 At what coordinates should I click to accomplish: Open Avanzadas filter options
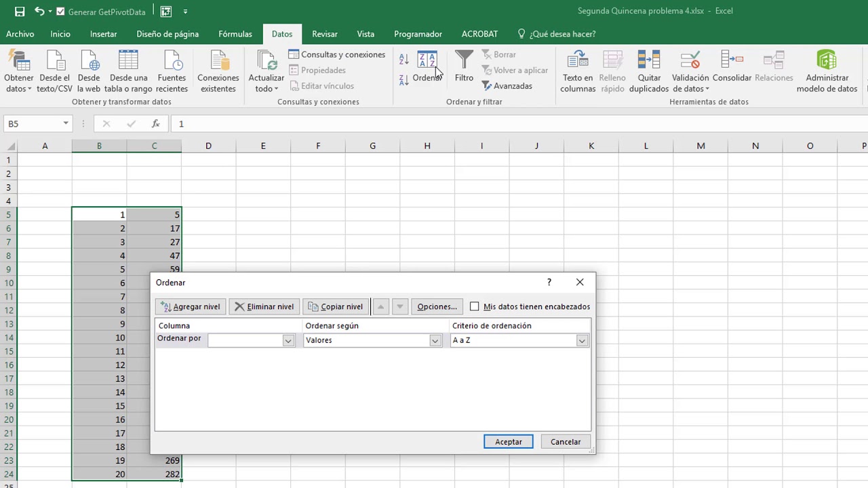(507, 86)
